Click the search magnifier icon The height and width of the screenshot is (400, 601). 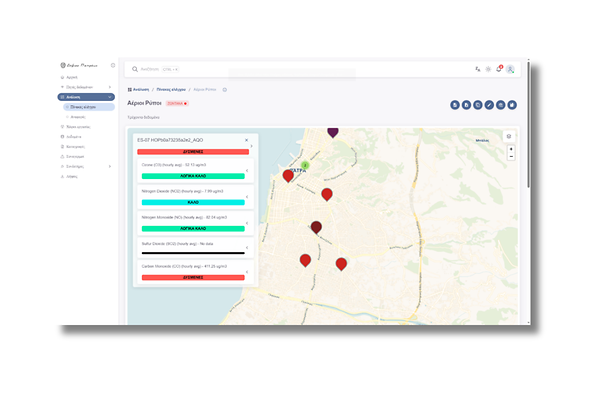point(135,69)
